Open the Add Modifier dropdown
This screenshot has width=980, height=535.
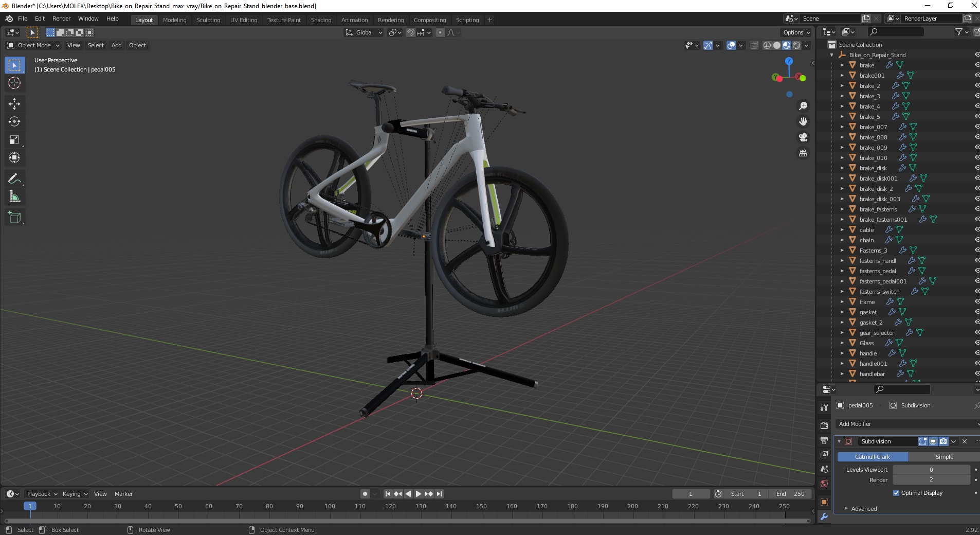(907, 424)
